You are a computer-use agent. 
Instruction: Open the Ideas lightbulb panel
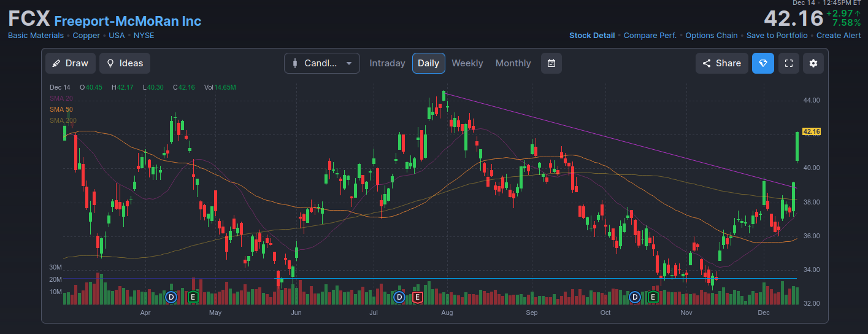coord(125,63)
